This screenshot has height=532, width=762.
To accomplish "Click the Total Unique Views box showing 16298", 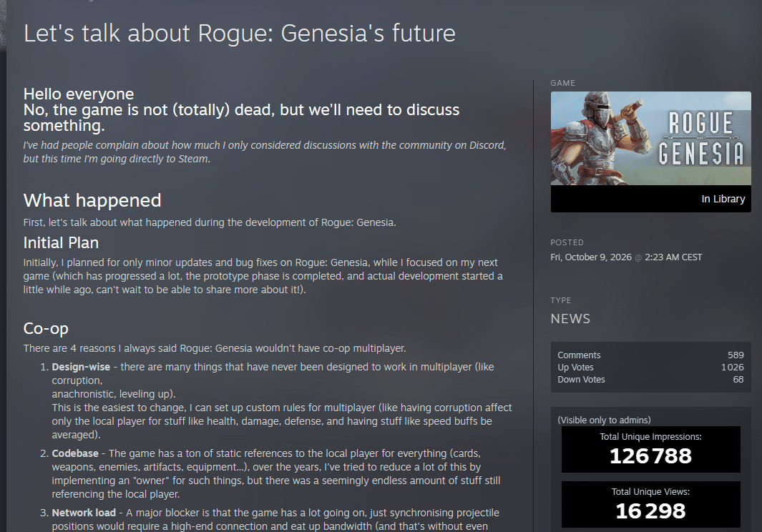I will 650,504.
